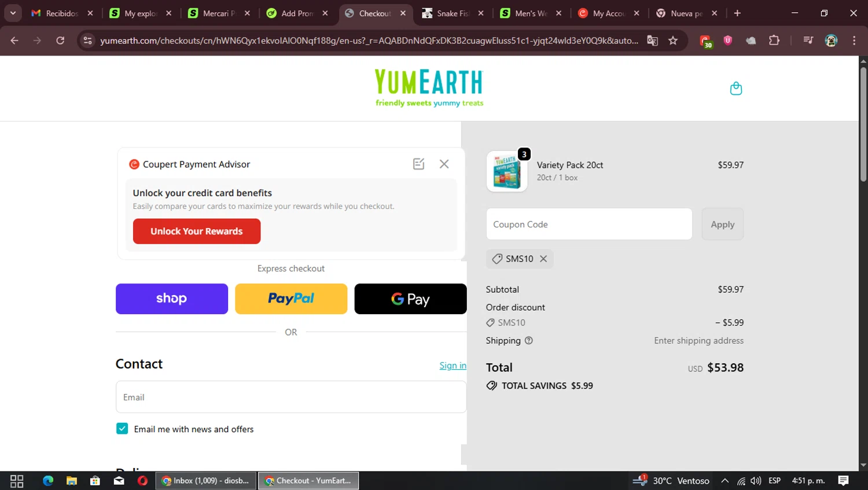868x490 pixels.
Task: Open the Chrome profile avatar
Action: pyautogui.click(x=831, y=40)
